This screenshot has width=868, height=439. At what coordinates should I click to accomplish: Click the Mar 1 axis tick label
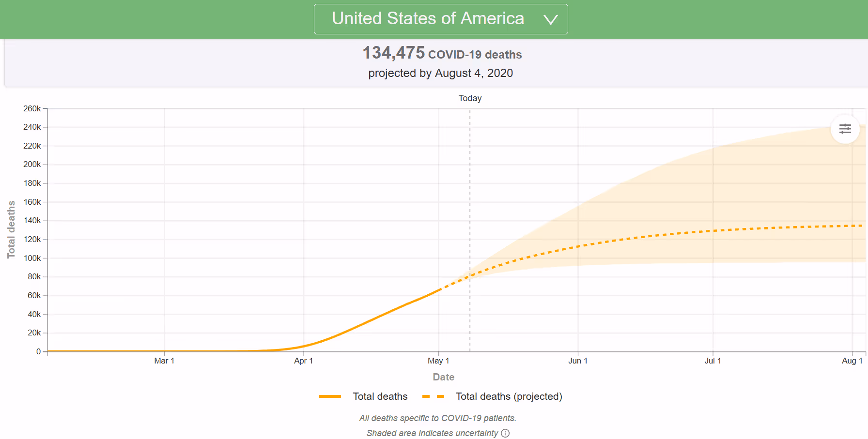point(164,361)
